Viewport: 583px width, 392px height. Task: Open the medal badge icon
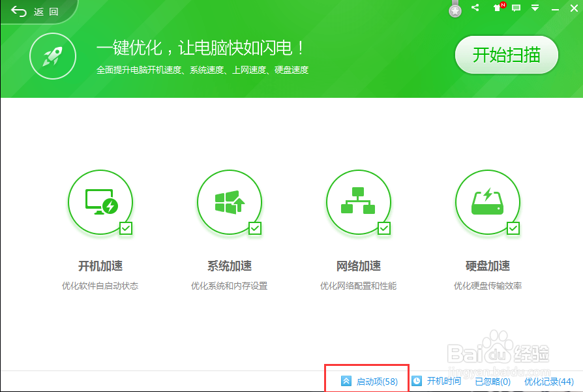pos(455,9)
